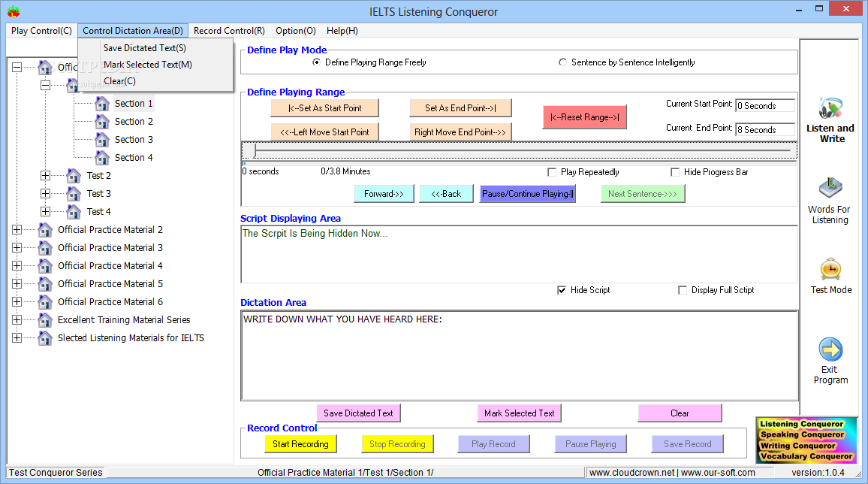Click the red Reset Range button
The height and width of the screenshot is (484, 868).
pos(585,117)
